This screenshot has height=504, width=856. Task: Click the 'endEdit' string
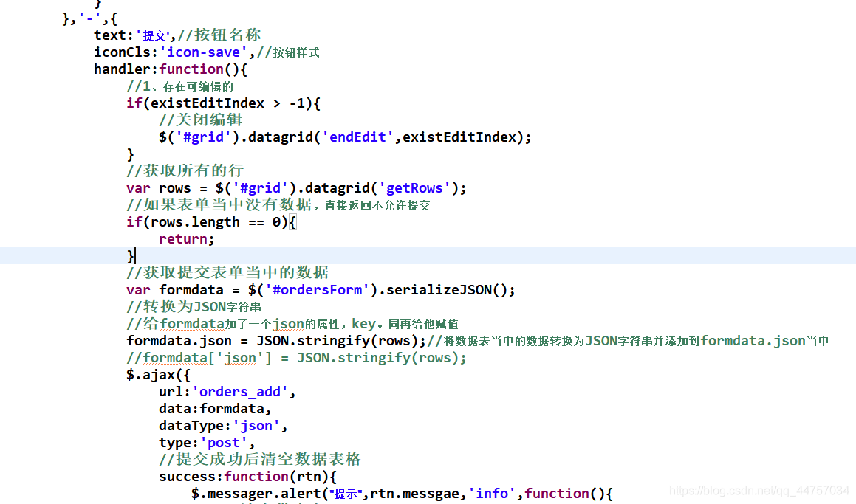pos(357,137)
